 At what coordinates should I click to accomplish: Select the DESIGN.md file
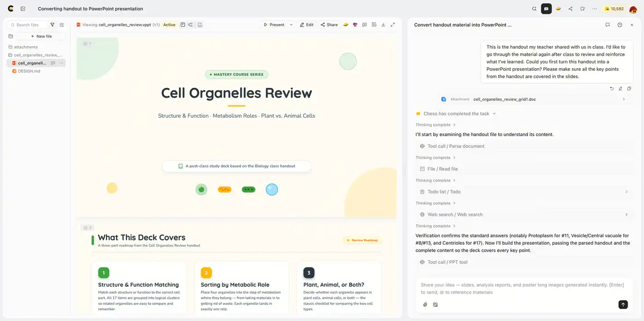(x=29, y=71)
